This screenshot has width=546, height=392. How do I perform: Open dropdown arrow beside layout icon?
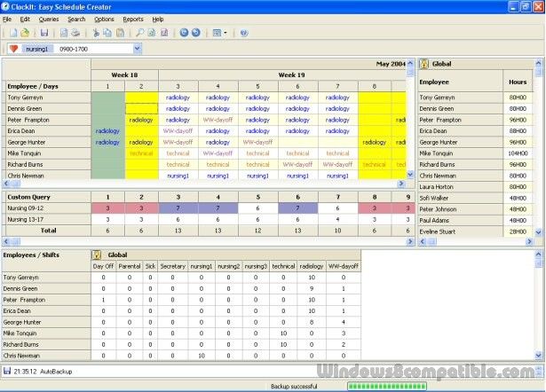[226, 33]
